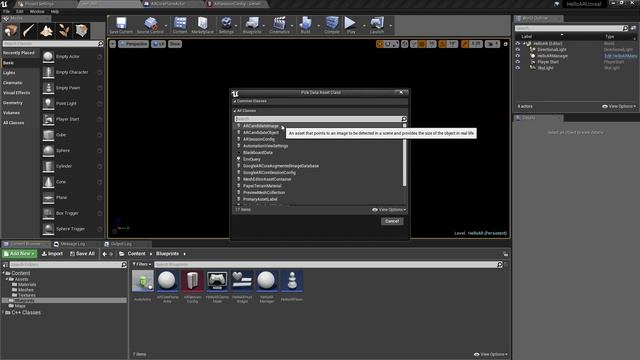Toggle visibility of Player Start in outliner

518,62
